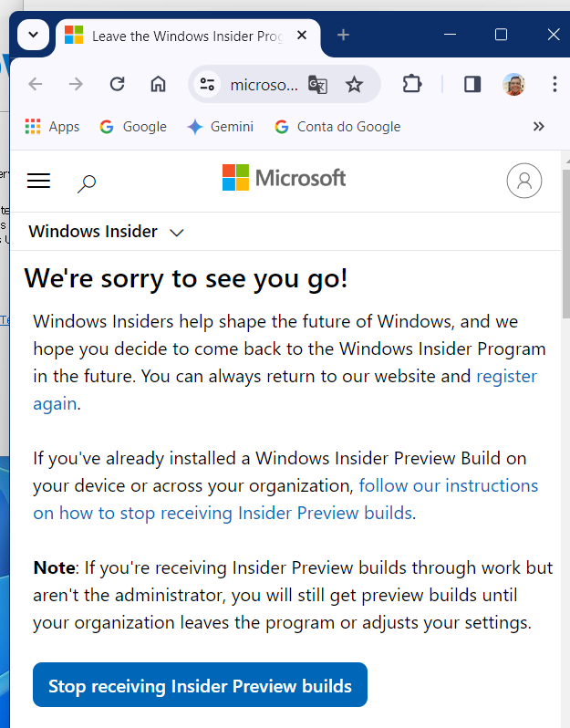Follow the register again link

tap(506, 376)
